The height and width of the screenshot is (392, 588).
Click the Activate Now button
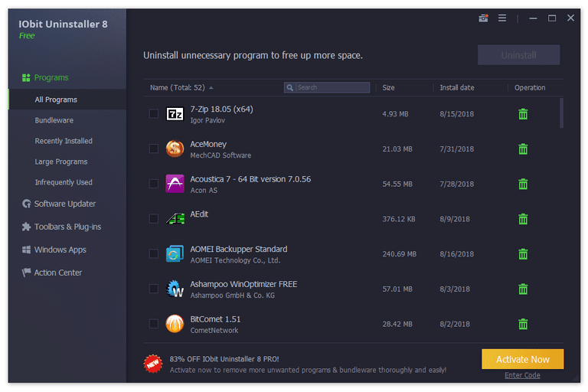(522, 359)
